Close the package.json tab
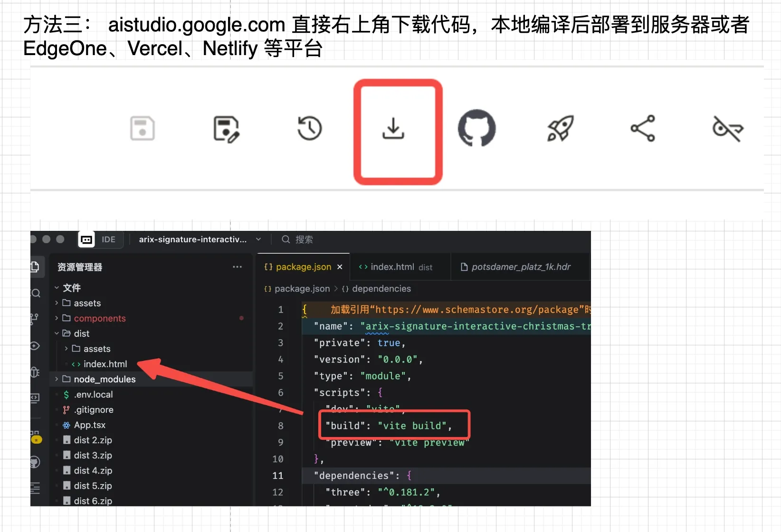 coord(340,267)
